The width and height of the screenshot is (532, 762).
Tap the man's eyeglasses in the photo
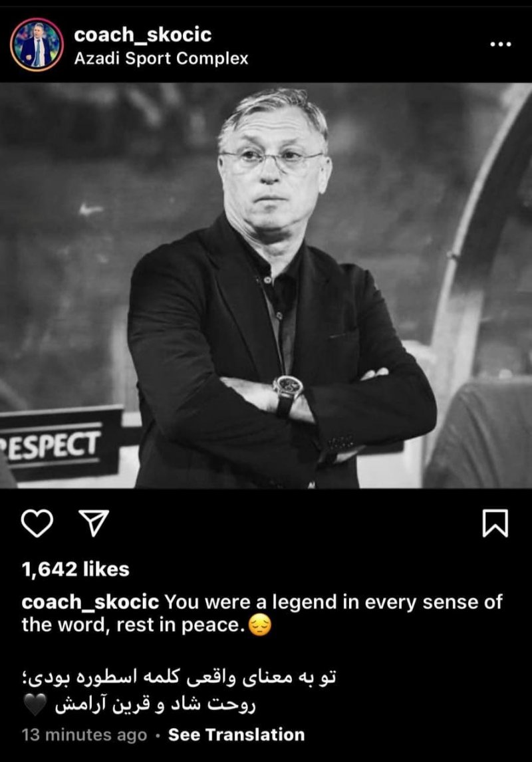tap(272, 160)
